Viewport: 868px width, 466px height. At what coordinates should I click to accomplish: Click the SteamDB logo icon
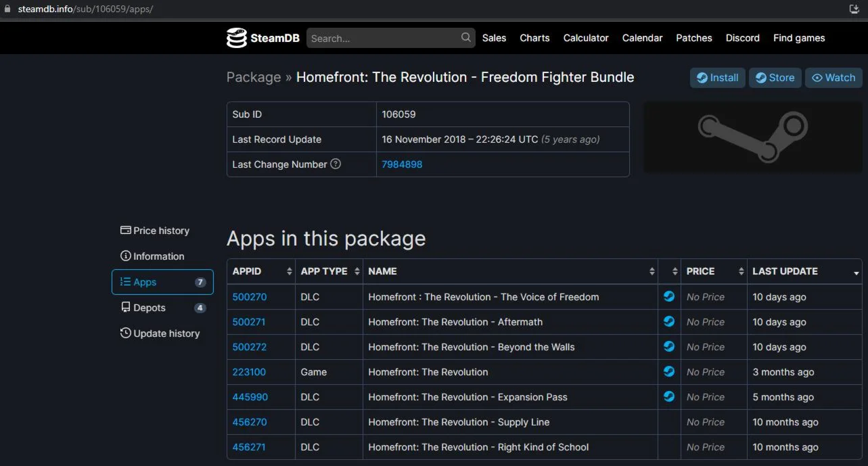236,38
